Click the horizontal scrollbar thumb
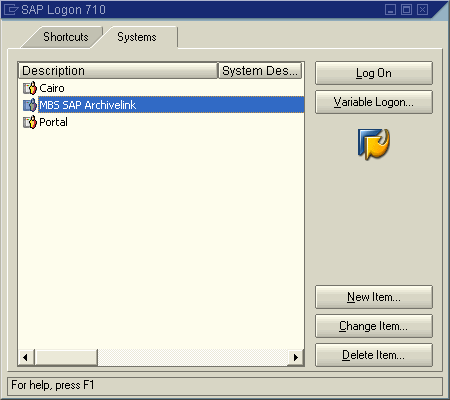 pos(66,357)
